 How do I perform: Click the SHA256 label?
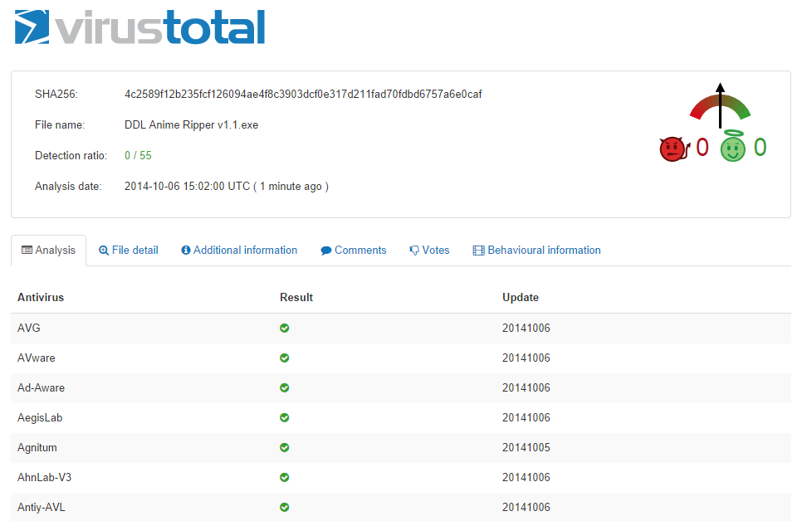coord(56,95)
